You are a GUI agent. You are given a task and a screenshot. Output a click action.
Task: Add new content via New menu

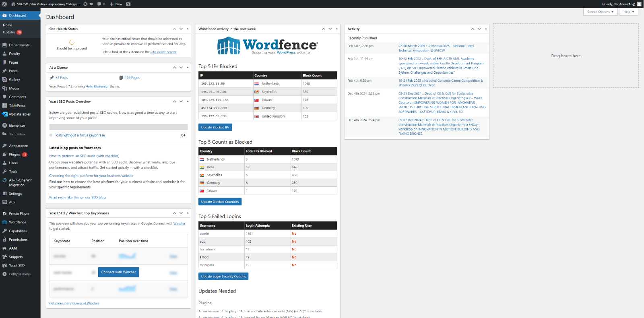click(116, 4)
